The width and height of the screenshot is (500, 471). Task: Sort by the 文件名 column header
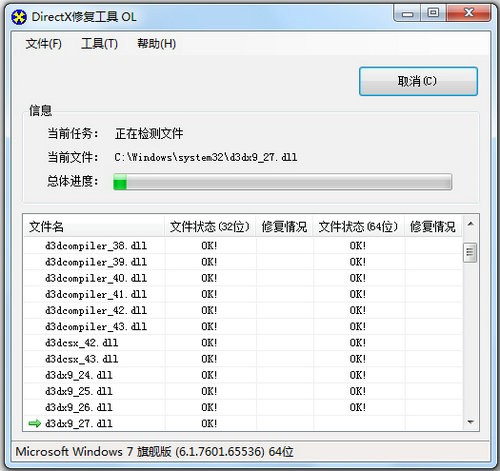coord(94,227)
